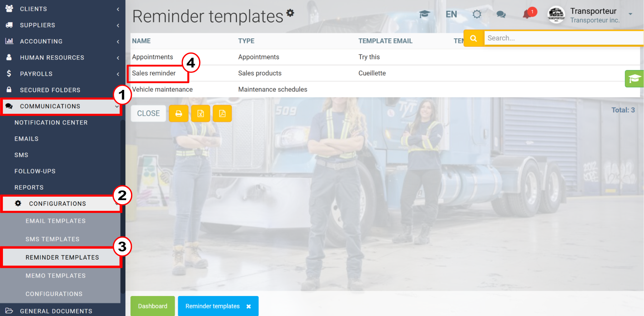Expand the Payrolls sidebar menu
Screen dimensions: 644x316
coord(62,74)
